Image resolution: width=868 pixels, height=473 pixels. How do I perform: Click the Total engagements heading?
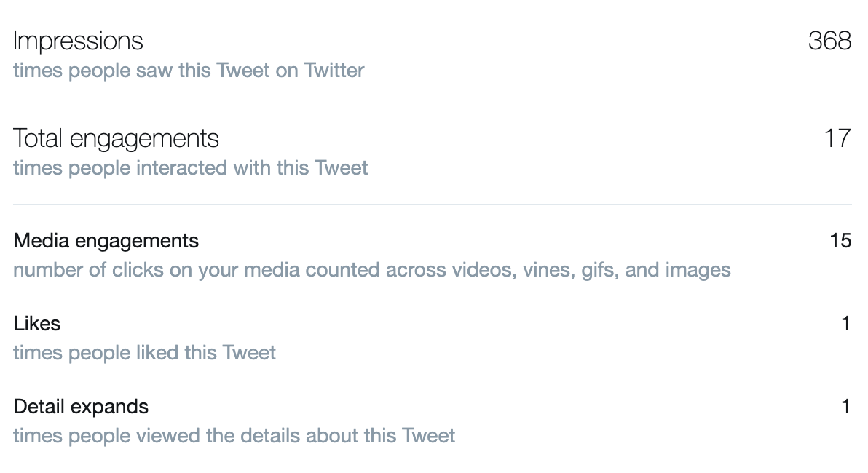tap(116, 138)
